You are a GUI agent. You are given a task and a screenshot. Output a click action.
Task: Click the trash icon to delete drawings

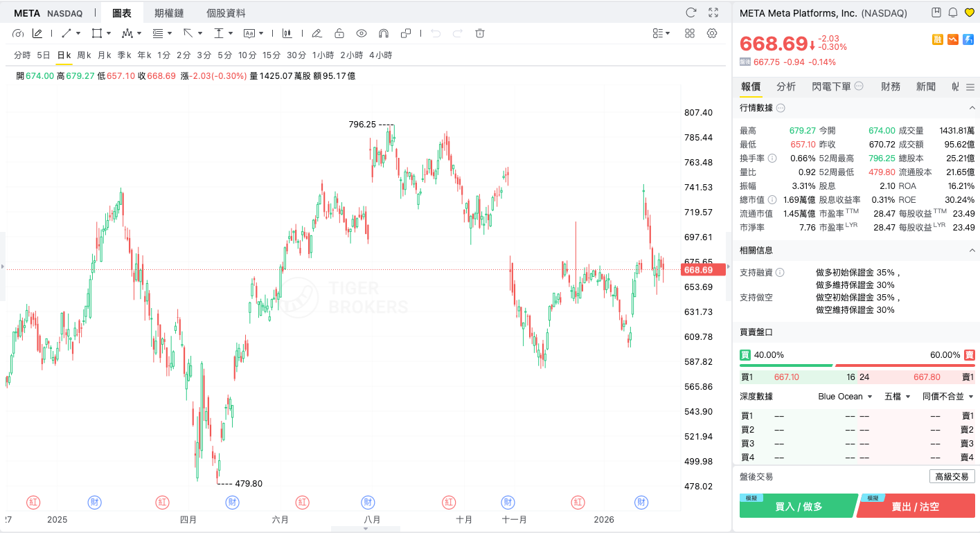480,33
